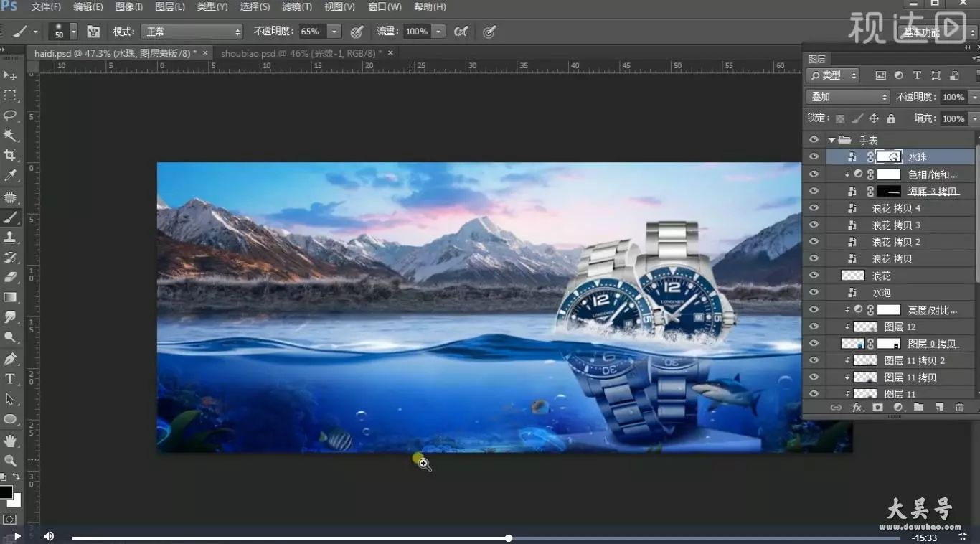Select the Zoom tool in the toolbox
Screen dimensions: 980x544
[10, 460]
